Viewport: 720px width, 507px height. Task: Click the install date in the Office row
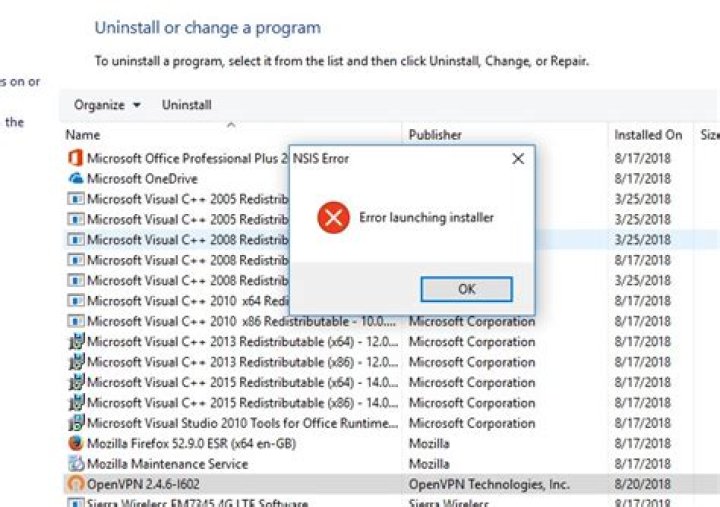pyautogui.click(x=642, y=158)
